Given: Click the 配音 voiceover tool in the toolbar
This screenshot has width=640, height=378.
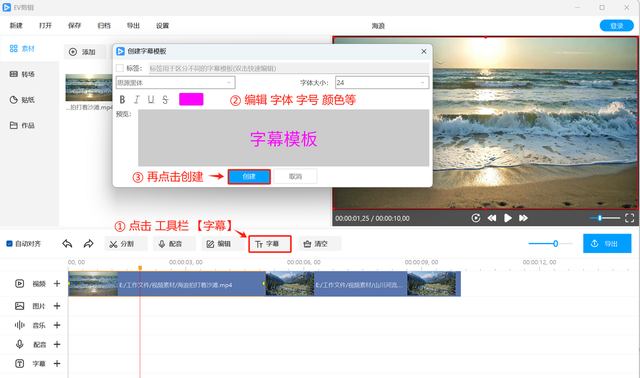Looking at the screenshot, I should coord(175,244).
